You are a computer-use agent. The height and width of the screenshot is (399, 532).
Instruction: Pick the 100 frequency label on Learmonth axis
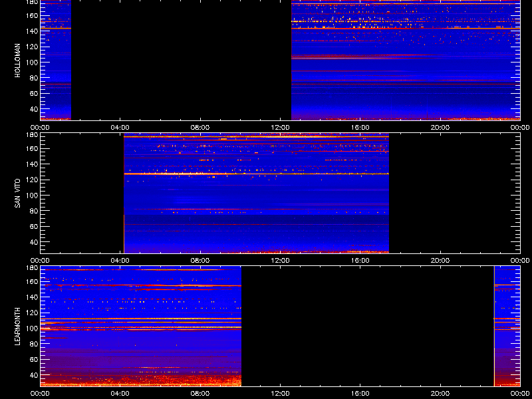pyautogui.click(x=33, y=328)
